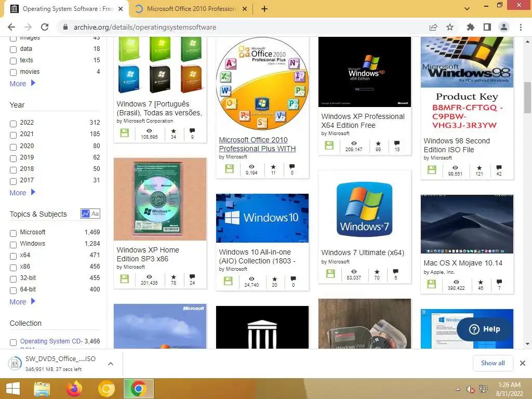Close the Microsoft Office 2010 tab
The height and width of the screenshot is (399, 532).
pyautogui.click(x=245, y=9)
